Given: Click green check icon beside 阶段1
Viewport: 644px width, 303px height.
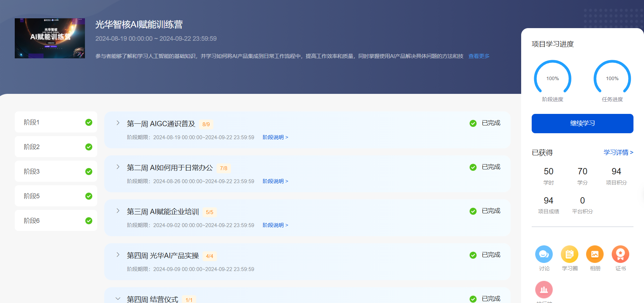Looking at the screenshot, I should pyautogui.click(x=89, y=122).
